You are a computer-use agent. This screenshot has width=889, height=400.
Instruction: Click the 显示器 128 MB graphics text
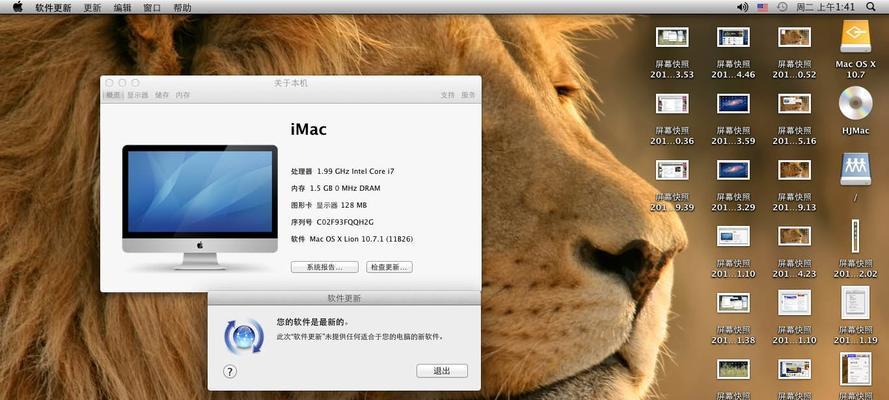click(x=341, y=205)
